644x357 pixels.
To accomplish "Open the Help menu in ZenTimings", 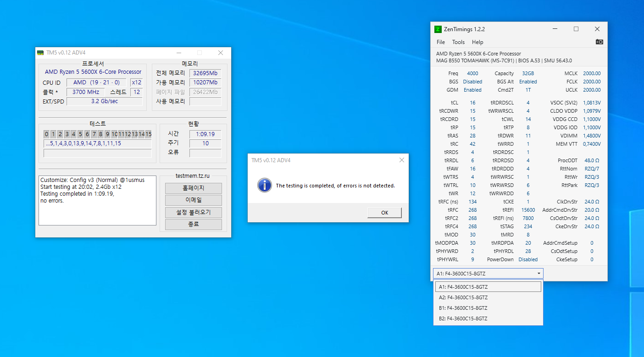I will (x=477, y=42).
